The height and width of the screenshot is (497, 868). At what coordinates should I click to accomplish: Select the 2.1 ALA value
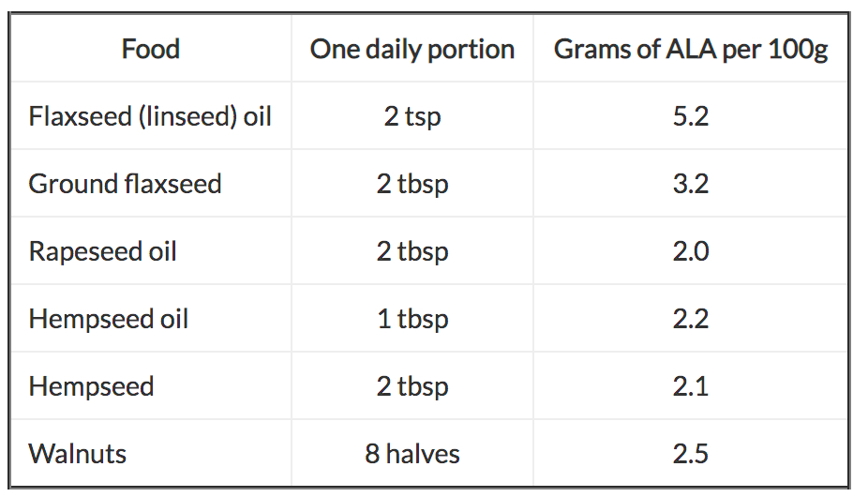[x=691, y=386]
